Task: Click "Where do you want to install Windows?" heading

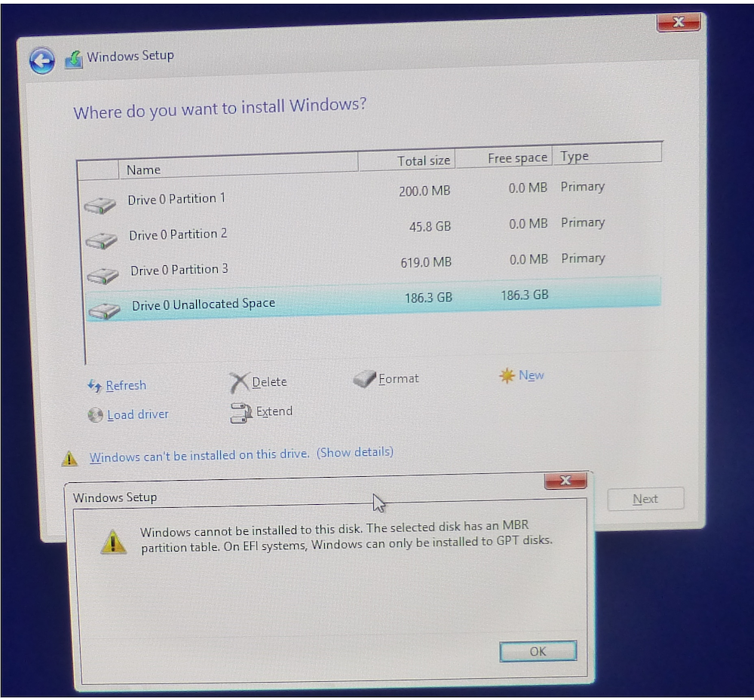Action: pyautogui.click(x=219, y=109)
